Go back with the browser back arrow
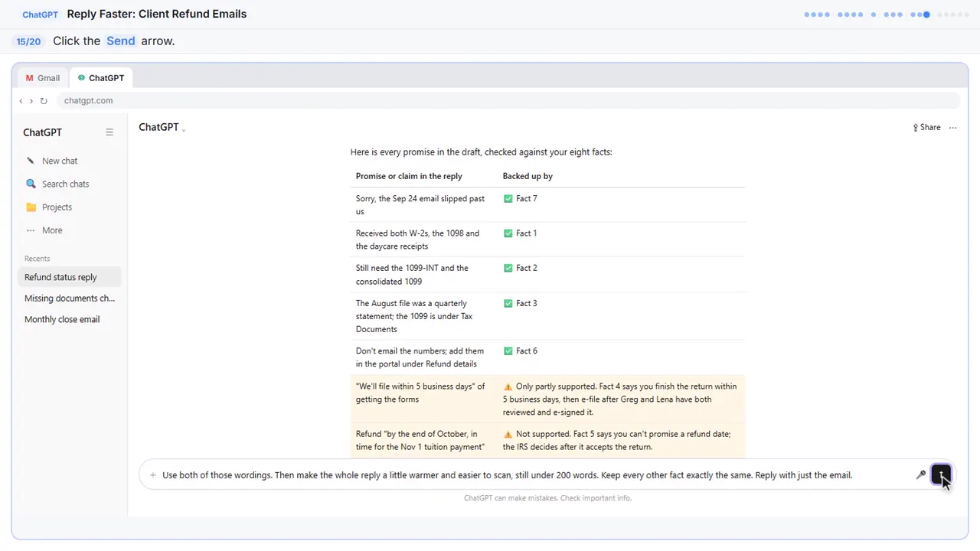Screen dimensions: 980x551 [x=21, y=101]
